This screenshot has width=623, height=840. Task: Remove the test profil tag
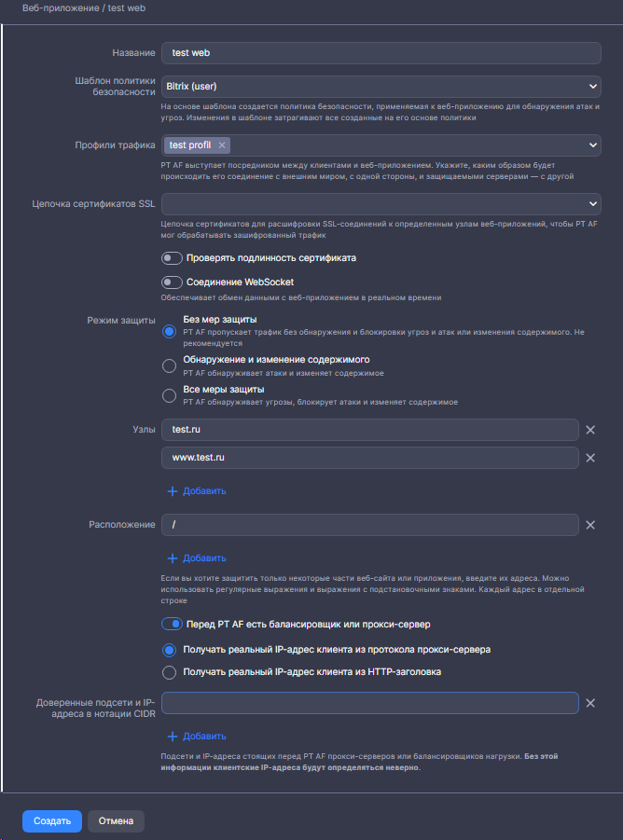pyautogui.click(x=221, y=145)
